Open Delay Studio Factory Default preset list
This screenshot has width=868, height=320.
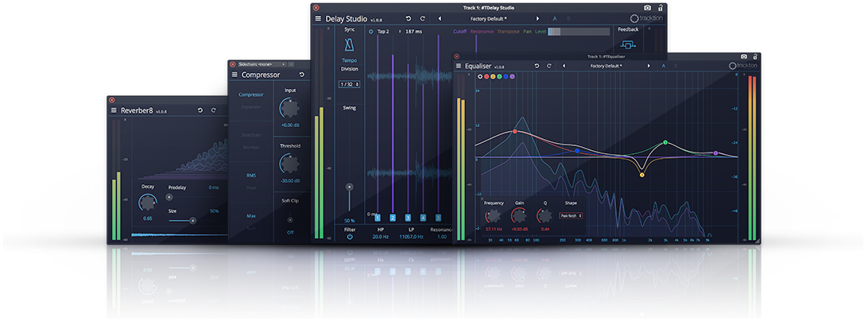[488, 18]
